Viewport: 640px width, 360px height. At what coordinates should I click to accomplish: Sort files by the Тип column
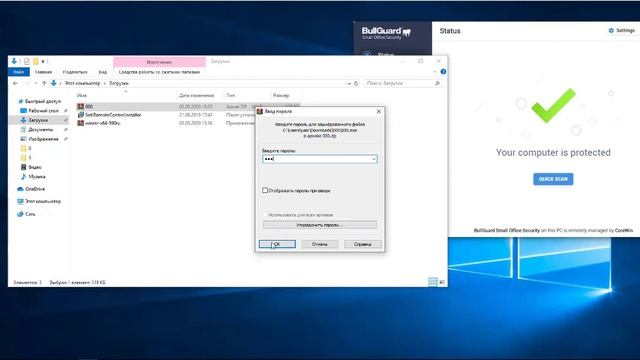point(231,95)
